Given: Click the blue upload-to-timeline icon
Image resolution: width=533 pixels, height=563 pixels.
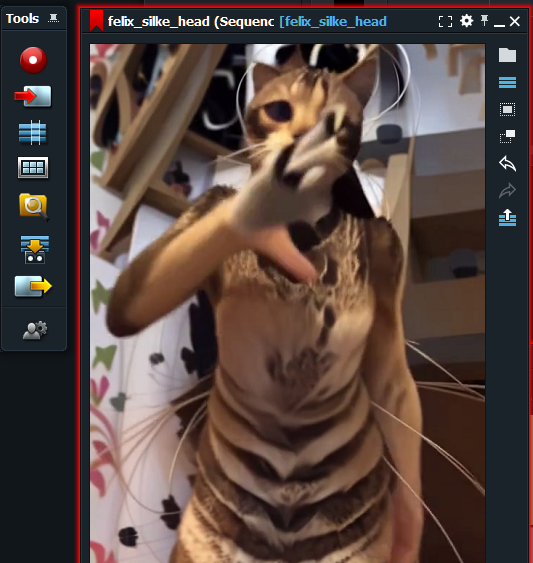Looking at the screenshot, I should click(x=507, y=218).
